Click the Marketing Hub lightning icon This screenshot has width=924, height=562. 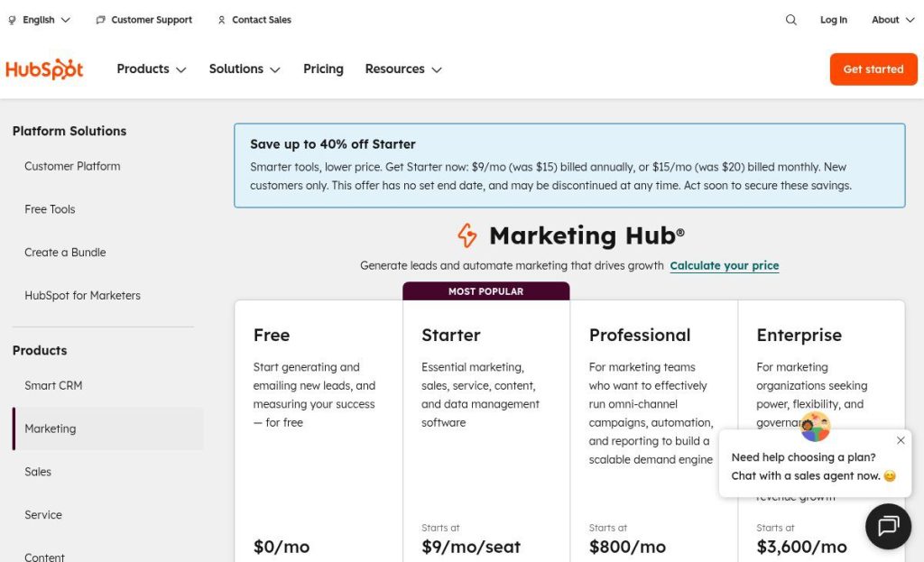(x=467, y=236)
